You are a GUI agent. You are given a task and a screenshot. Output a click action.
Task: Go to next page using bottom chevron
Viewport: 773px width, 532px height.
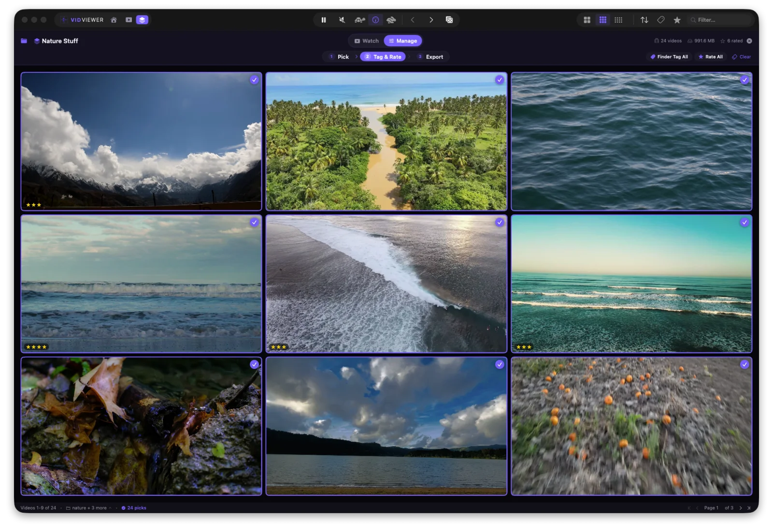[741, 508]
